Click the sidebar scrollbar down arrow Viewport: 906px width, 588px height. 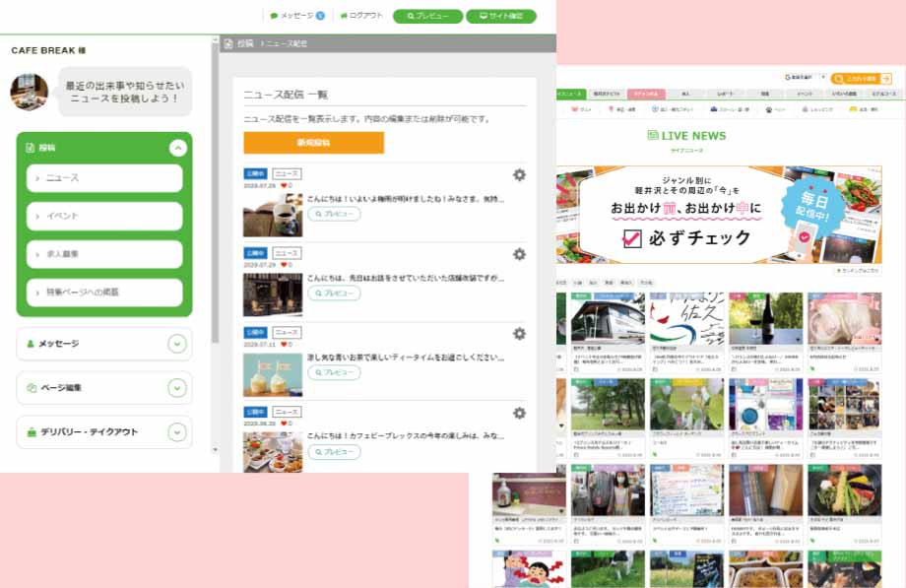[x=215, y=449]
